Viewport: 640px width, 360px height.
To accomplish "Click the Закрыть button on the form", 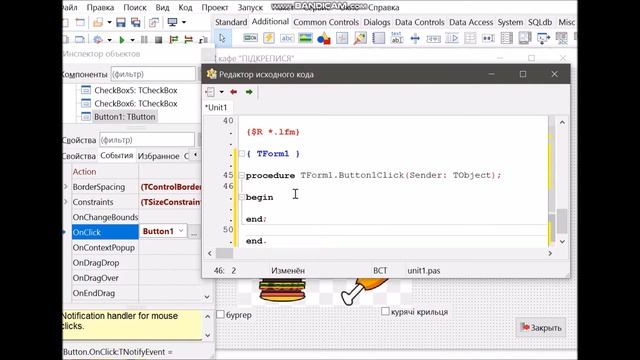I will click(x=541, y=327).
